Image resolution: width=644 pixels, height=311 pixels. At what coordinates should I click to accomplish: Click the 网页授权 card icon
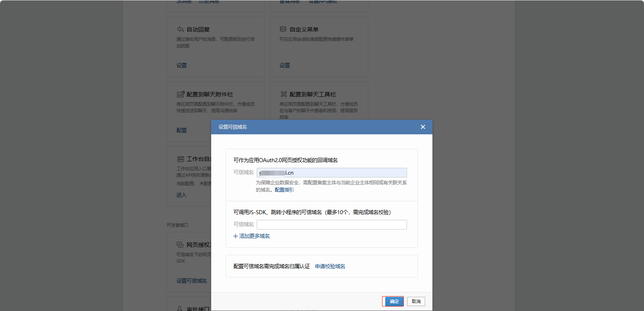click(x=180, y=245)
